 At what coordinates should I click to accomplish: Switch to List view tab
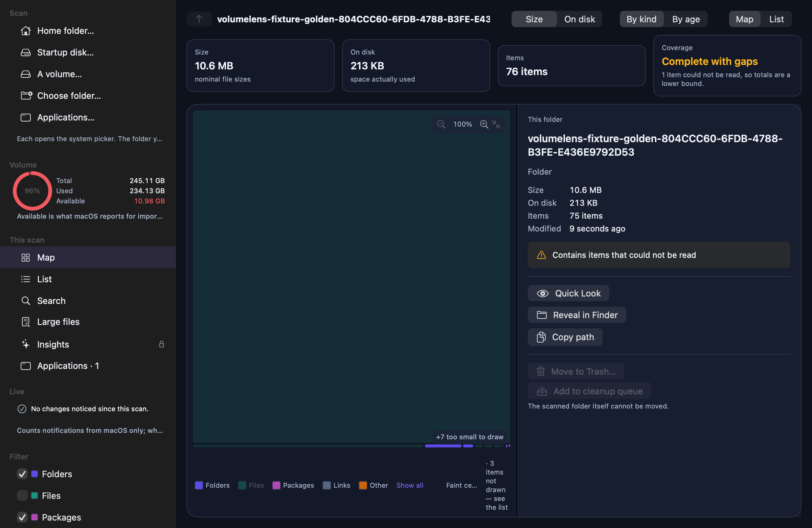pos(776,19)
